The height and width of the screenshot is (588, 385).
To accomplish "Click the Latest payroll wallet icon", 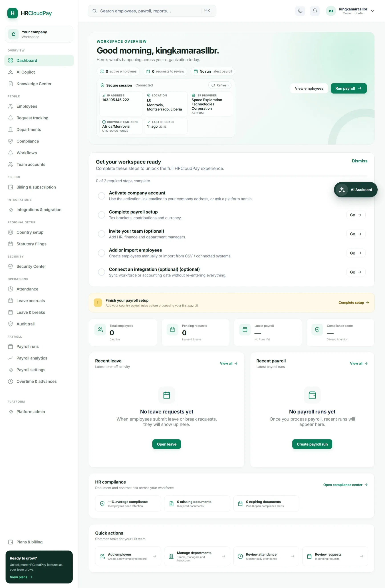I will [245, 330].
